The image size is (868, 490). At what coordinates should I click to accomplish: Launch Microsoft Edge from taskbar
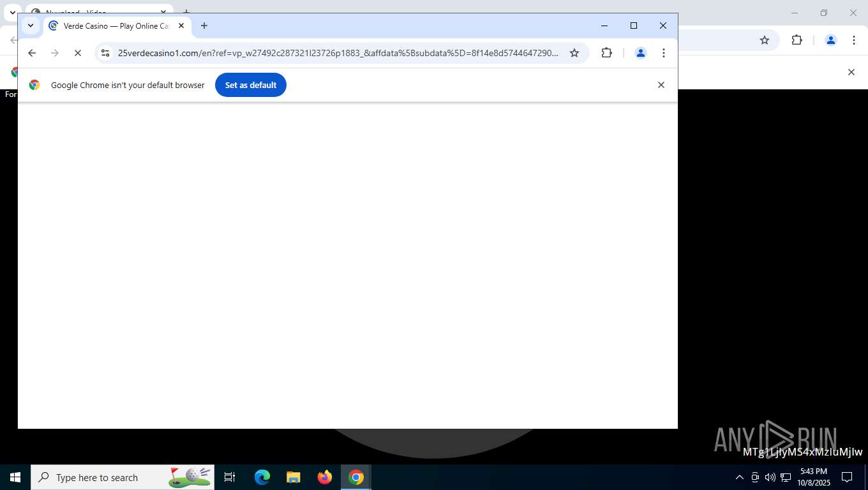click(x=262, y=477)
